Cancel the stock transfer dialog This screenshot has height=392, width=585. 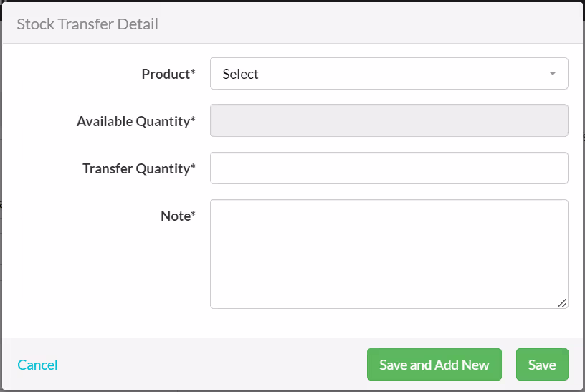click(38, 365)
